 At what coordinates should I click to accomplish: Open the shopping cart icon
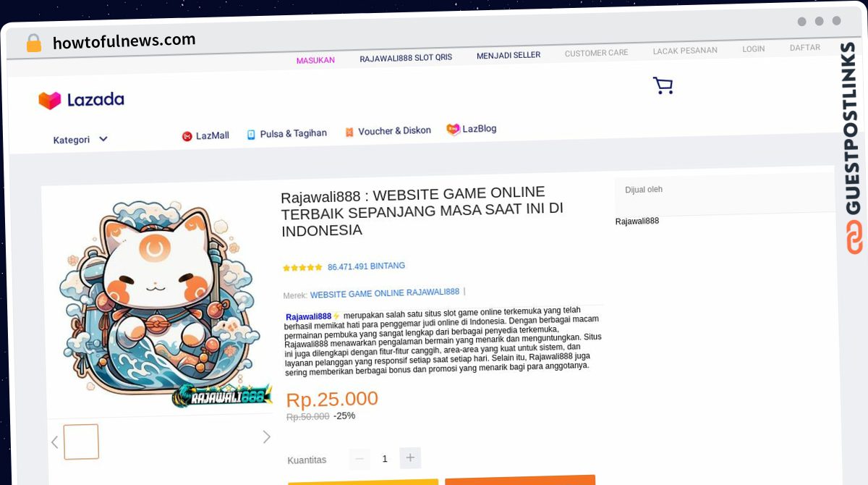[x=663, y=85]
